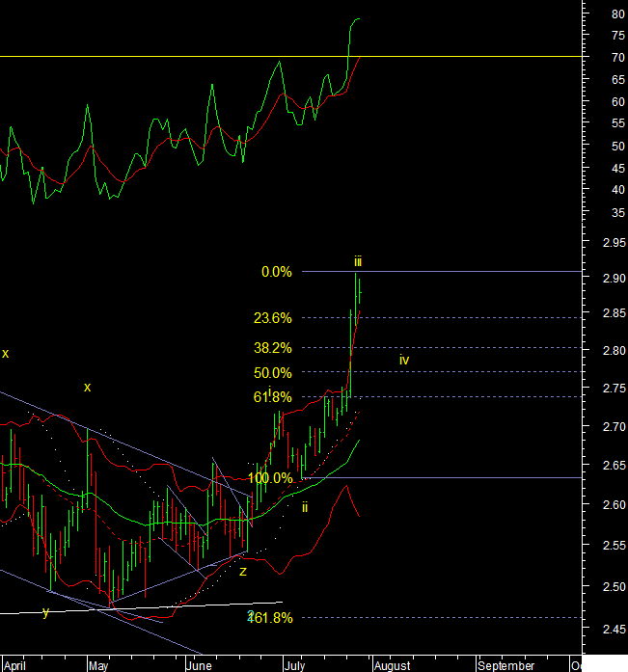Click the 100.0% Fibonacci level label
Screen dimensions: 628x672
pos(270,478)
